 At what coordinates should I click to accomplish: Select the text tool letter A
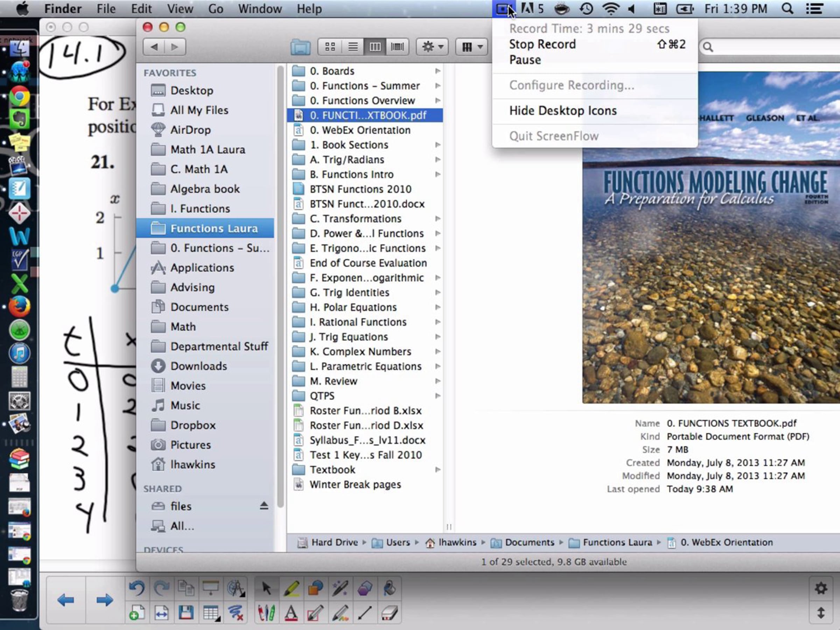(291, 613)
